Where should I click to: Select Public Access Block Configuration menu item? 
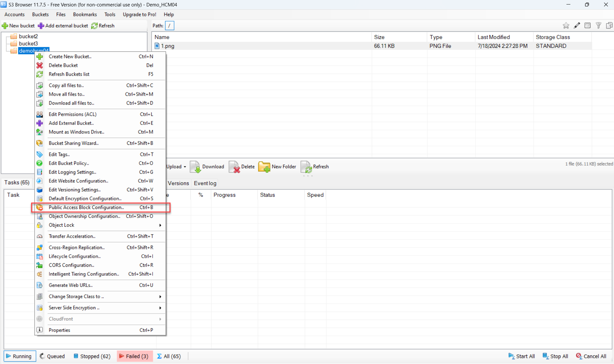pyautogui.click(x=86, y=207)
